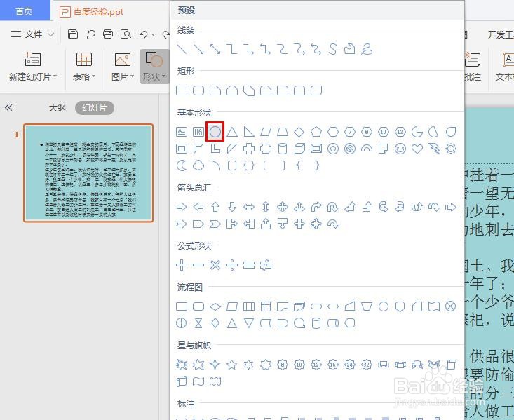The height and width of the screenshot is (420, 514).
Task: Insert a 批注 comment
Action: [x=473, y=67]
